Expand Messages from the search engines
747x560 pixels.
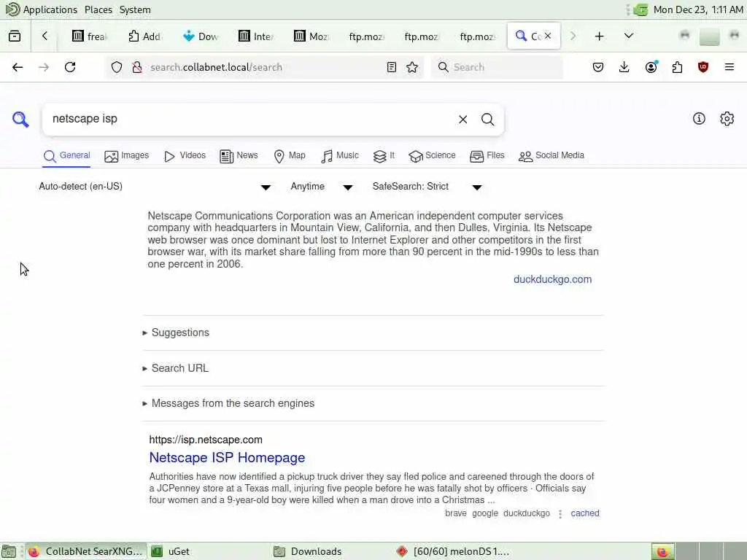point(228,403)
